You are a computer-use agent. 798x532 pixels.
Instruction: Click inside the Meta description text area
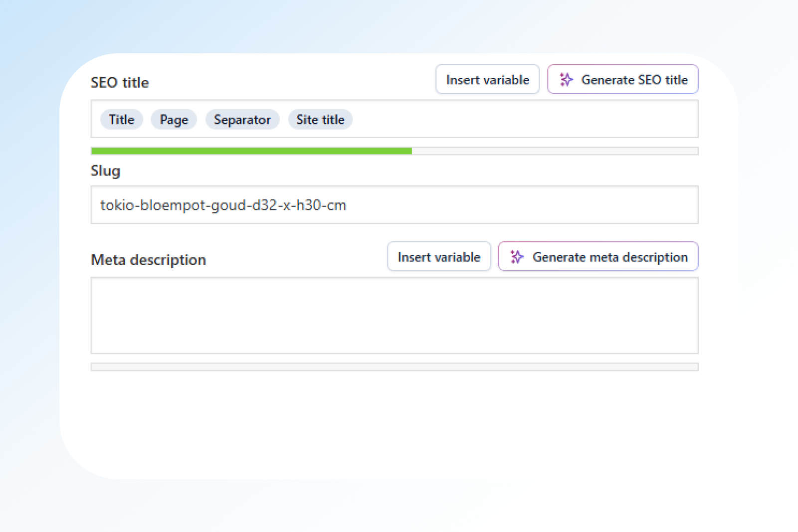[x=394, y=315]
